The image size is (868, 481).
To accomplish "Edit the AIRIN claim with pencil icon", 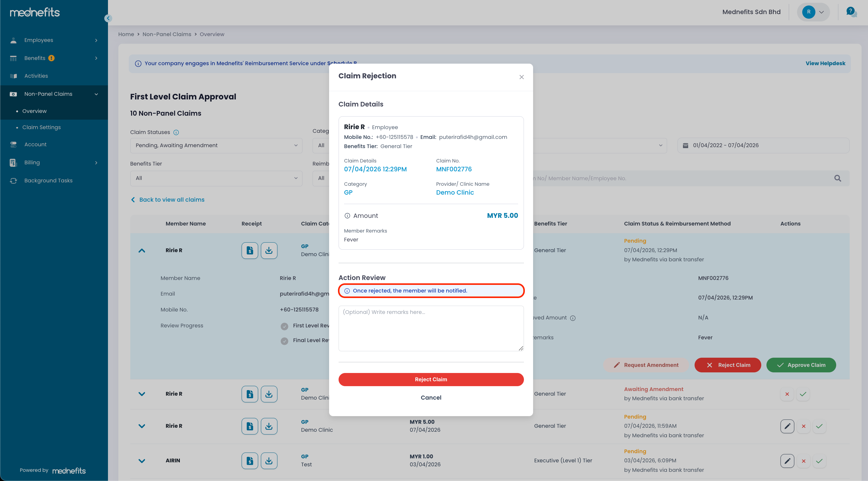I will pyautogui.click(x=787, y=461).
